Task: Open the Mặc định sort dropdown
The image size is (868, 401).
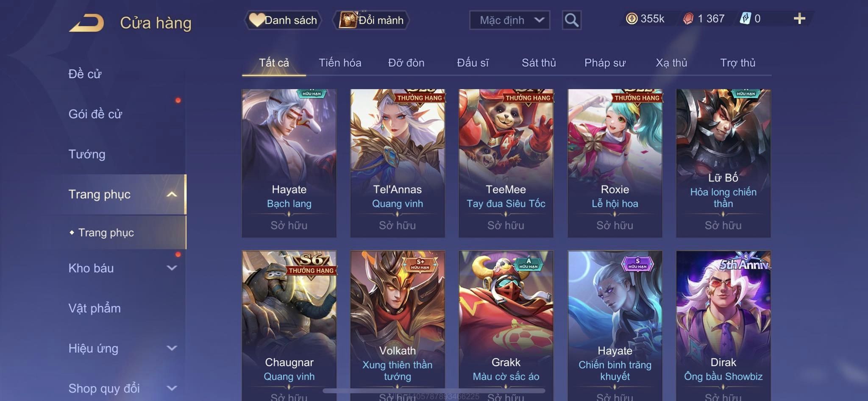Action: pyautogui.click(x=509, y=20)
